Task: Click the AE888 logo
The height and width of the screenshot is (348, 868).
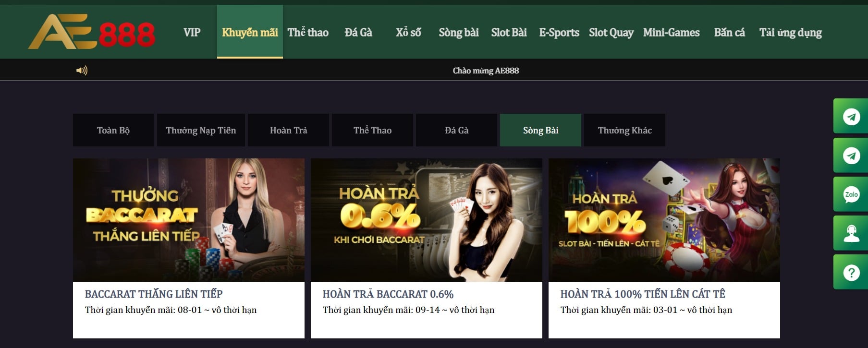Action: (92, 32)
